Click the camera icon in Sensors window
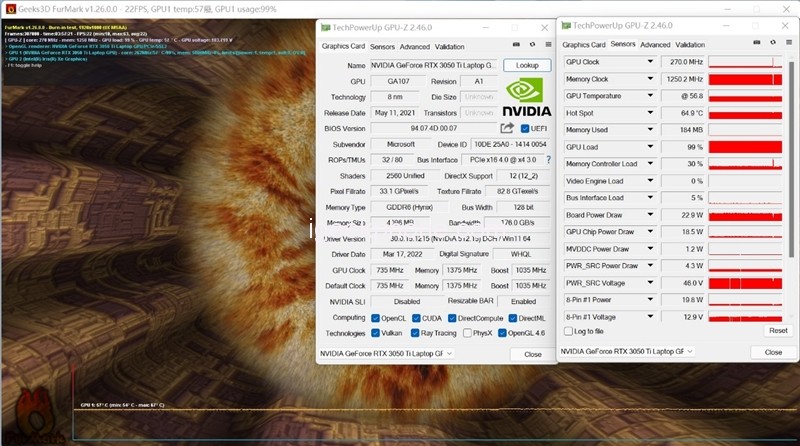This screenshot has width=800, height=446. coord(755,45)
